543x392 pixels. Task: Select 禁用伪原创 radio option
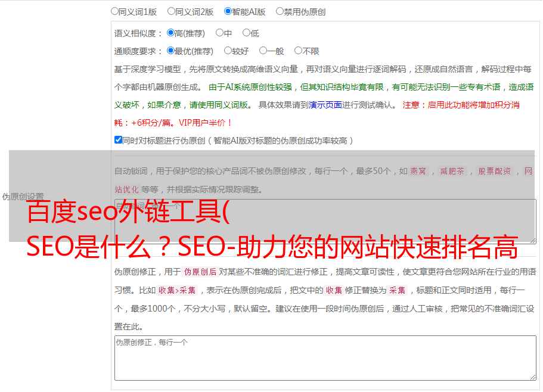(x=280, y=11)
